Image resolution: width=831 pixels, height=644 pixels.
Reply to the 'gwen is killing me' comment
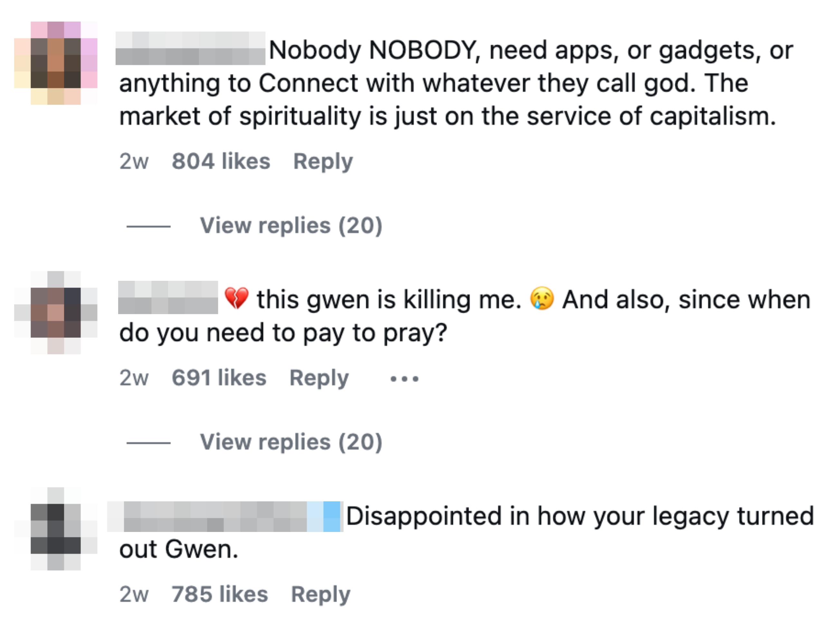click(x=319, y=378)
